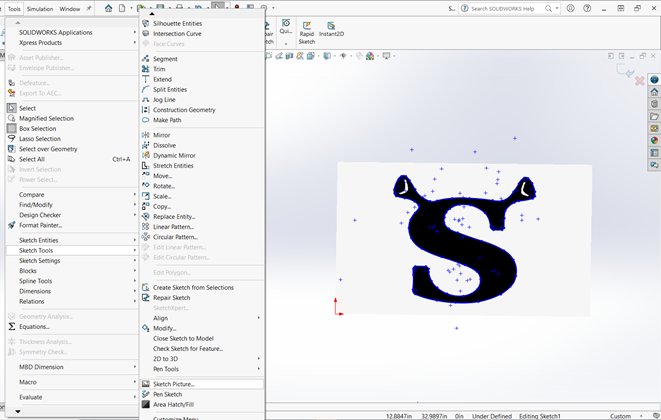661x420 pixels.
Task: Open Format Painter
Action: [x=72, y=225]
